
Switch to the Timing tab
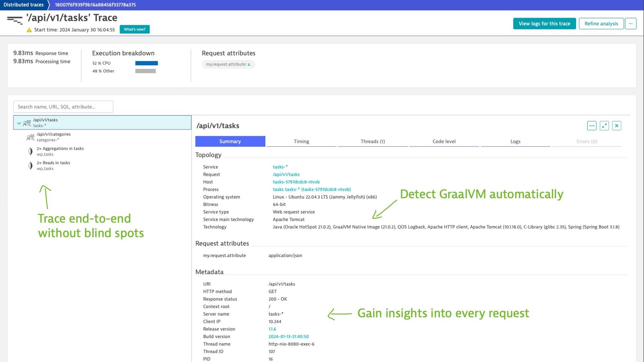(301, 142)
